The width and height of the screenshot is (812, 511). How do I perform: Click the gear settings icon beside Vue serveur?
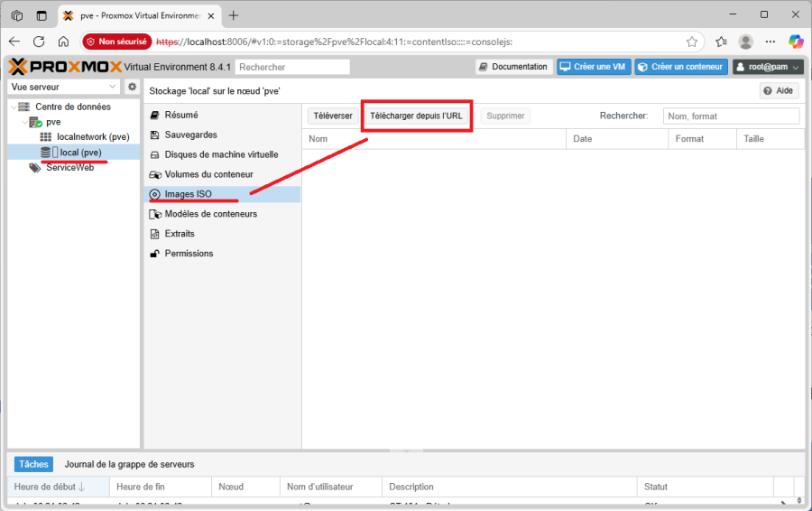point(132,87)
